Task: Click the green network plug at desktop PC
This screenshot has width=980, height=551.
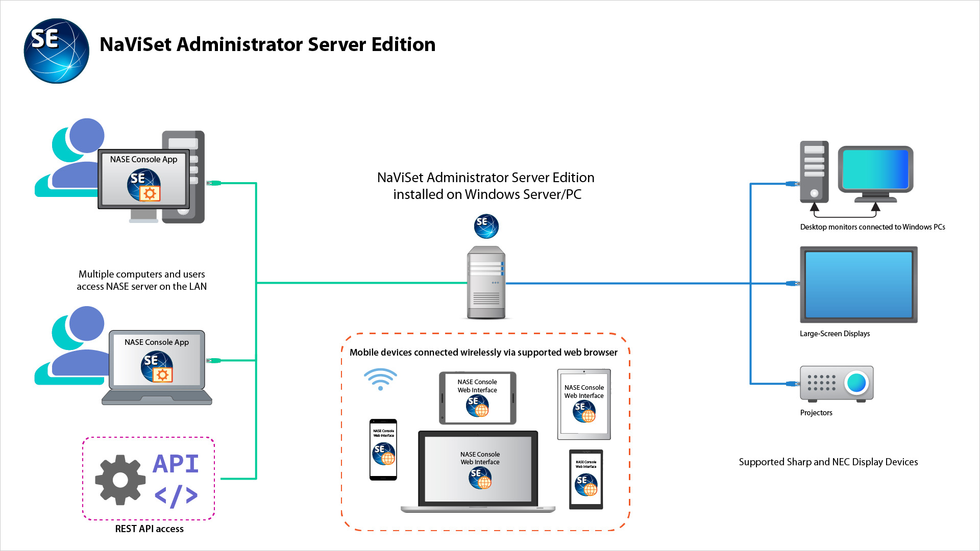Action: point(213,183)
